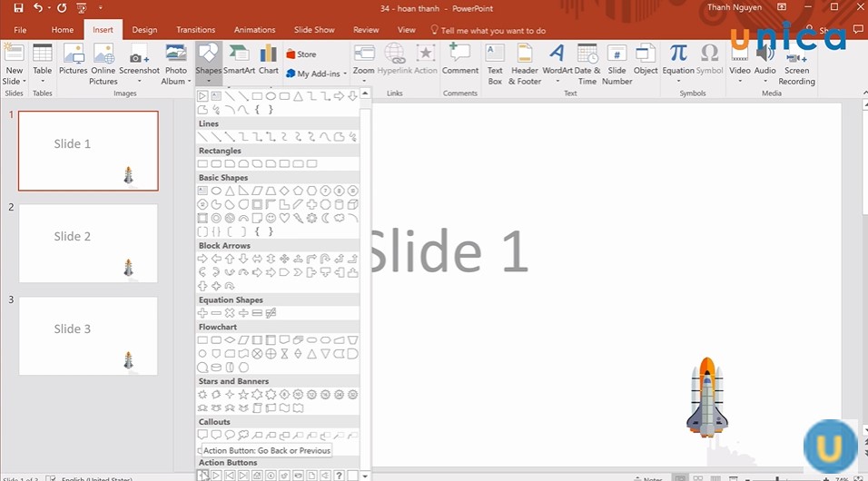
Task: Select the Sound action button
Action: tap(325, 476)
